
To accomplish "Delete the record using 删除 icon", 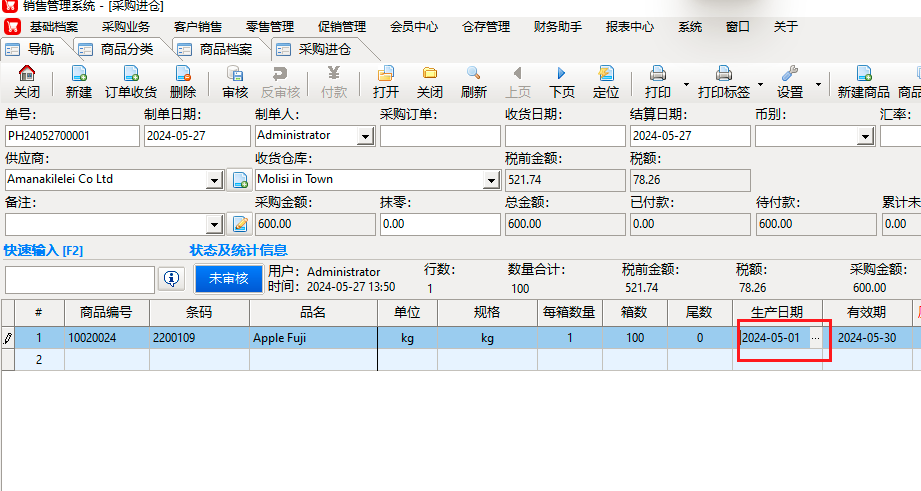I will (x=183, y=82).
